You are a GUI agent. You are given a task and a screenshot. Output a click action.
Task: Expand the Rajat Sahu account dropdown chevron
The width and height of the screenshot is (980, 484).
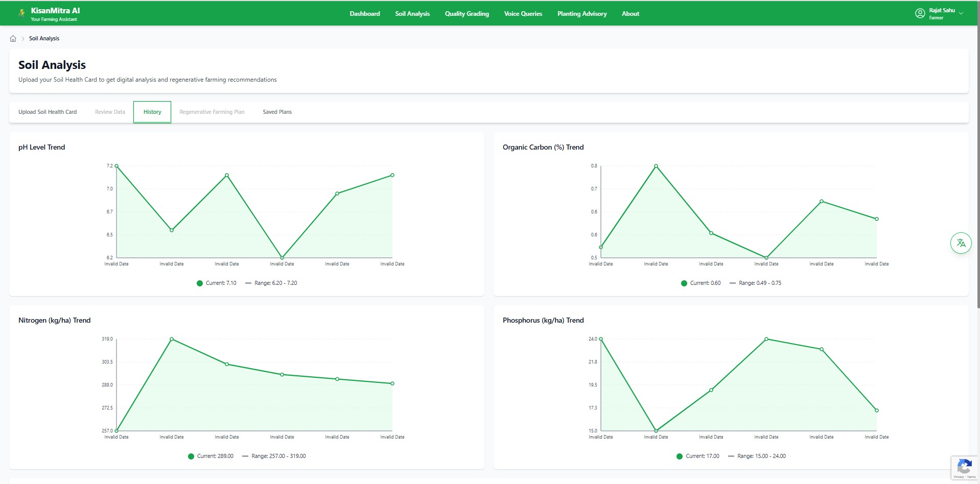tap(961, 14)
